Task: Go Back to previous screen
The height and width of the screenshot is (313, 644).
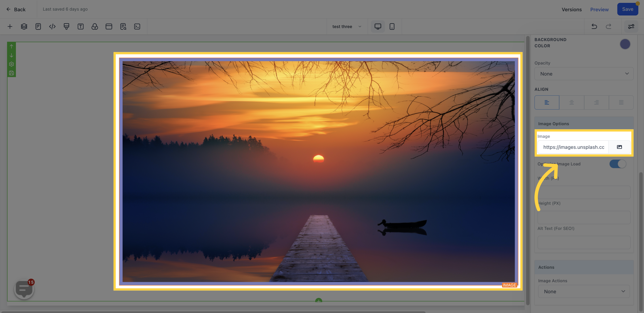Action: (x=16, y=9)
